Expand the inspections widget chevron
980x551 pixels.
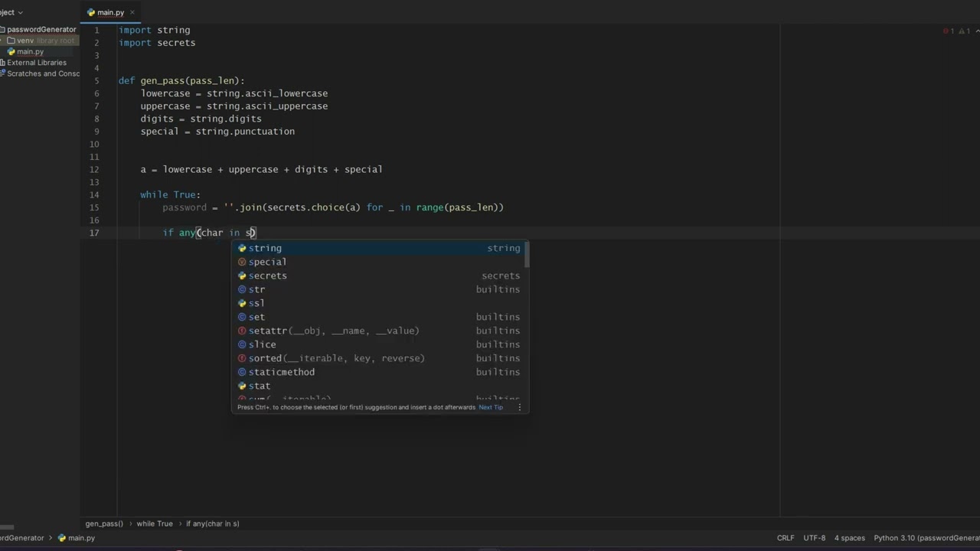click(x=977, y=31)
